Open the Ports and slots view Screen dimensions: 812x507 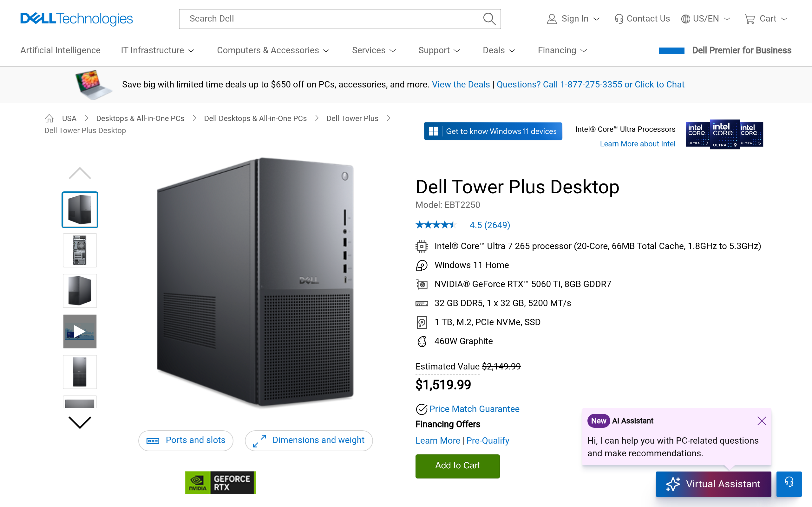186,440
